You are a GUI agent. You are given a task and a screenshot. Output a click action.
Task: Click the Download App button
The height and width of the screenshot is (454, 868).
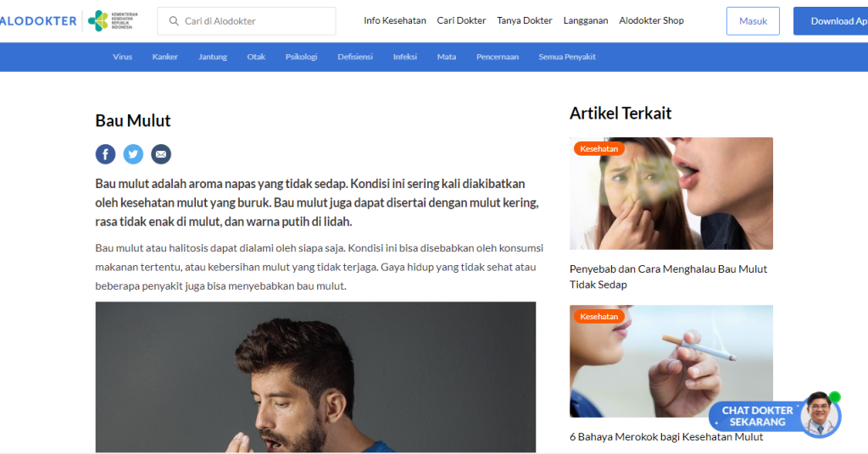point(831,21)
